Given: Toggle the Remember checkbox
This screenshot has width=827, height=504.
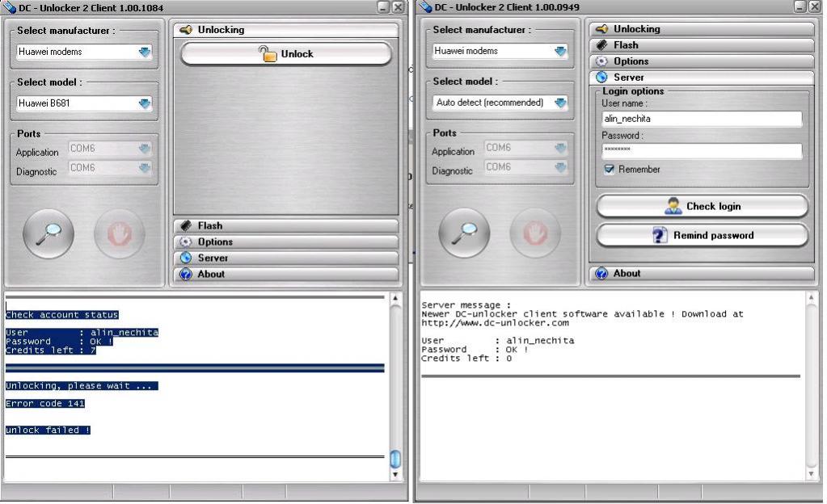Looking at the screenshot, I should click(x=610, y=170).
